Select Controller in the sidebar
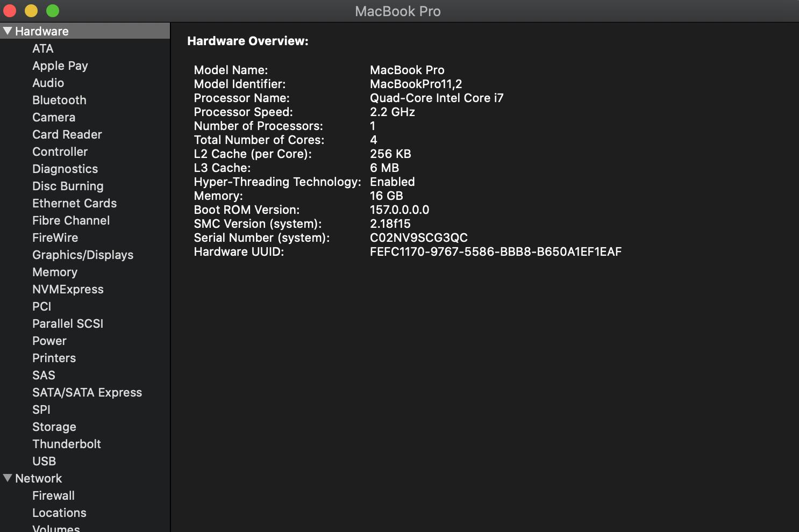Image resolution: width=799 pixels, height=532 pixels. (x=60, y=152)
